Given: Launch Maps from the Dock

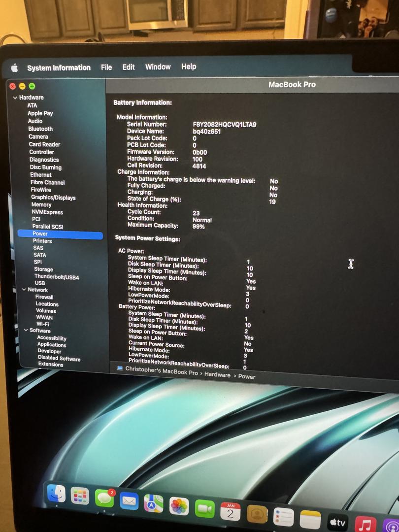Looking at the screenshot, I should click(x=154, y=503).
